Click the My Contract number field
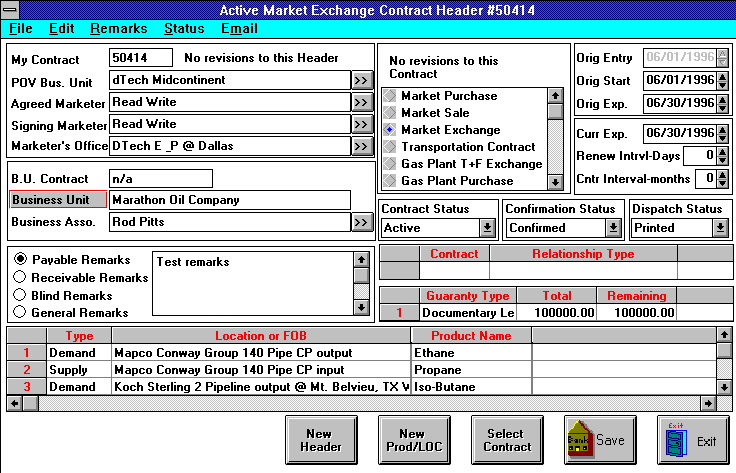The height and width of the screenshot is (473, 736). click(x=141, y=58)
